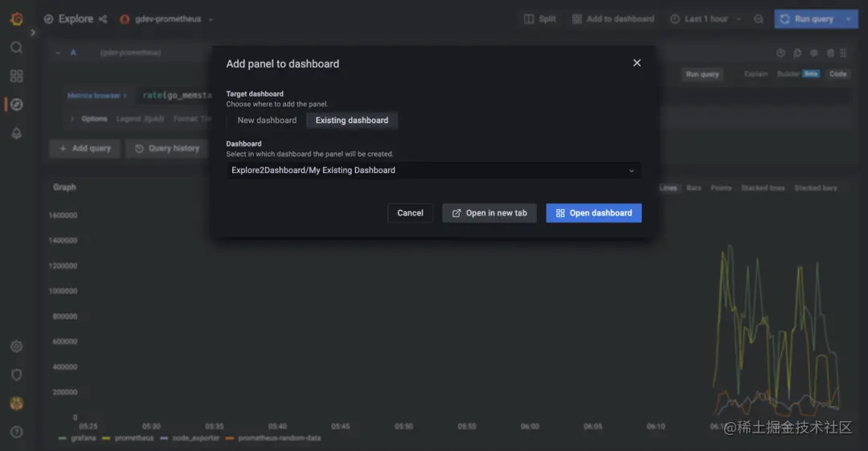The width and height of the screenshot is (868, 451).
Task: Open the Help question mark icon
Action: [17, 432]
